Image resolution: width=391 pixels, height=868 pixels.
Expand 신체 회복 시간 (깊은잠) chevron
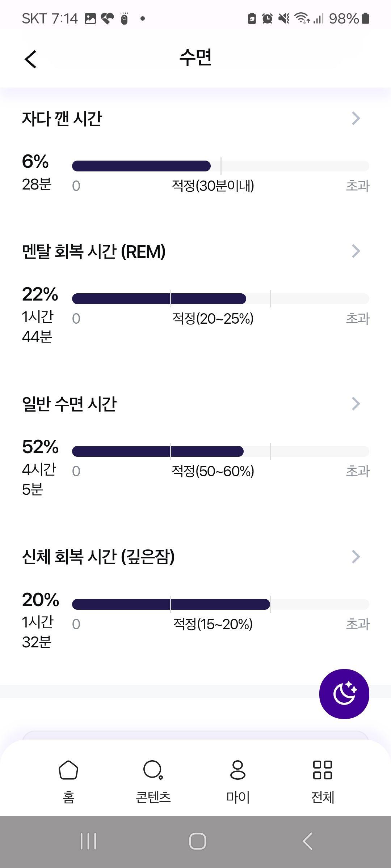(x=356, y=557)
